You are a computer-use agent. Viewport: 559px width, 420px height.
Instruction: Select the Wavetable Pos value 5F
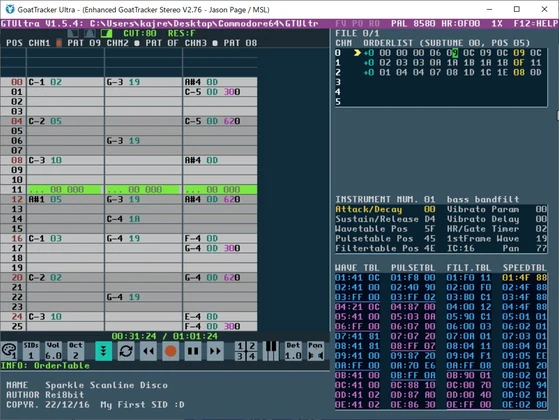pyautogui.click(x=430, y=229)
